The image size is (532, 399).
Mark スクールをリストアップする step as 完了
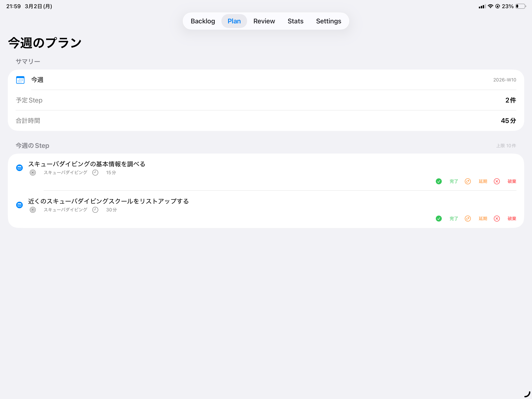click(454, 219)
